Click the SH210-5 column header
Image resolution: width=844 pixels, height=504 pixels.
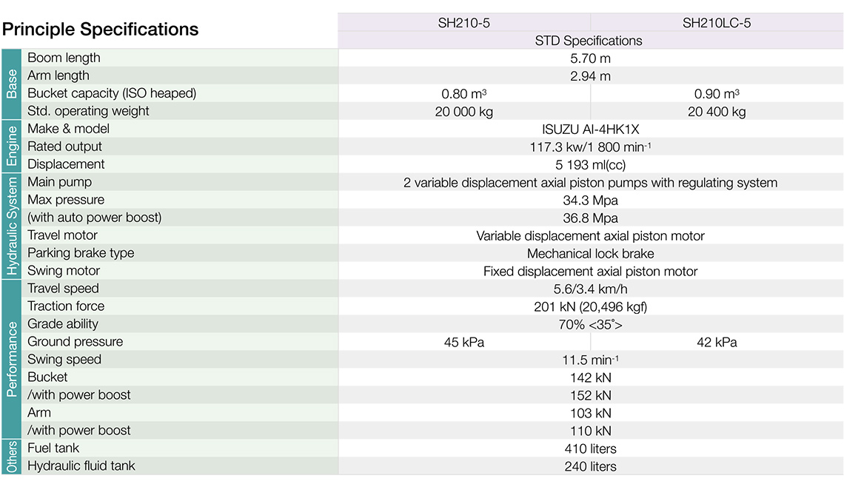click(463, 23)
